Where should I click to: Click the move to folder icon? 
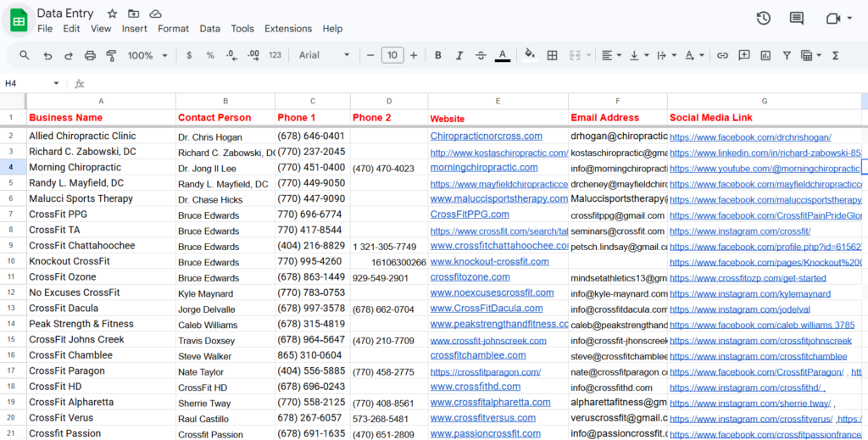pyautogui.click(x=133, y=14)
